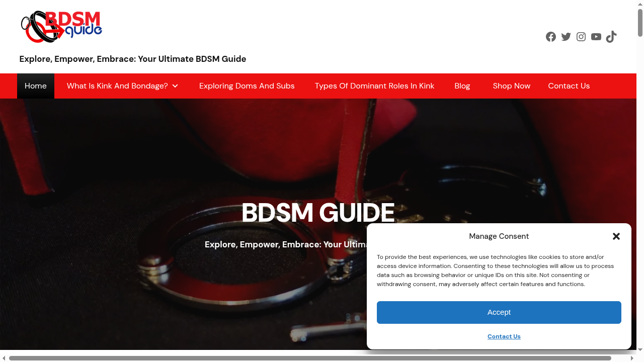Image resolution: width=644 pixels, height=362 pixels.
Task: Click the Accept cookies button
Action: click(499, 312)
